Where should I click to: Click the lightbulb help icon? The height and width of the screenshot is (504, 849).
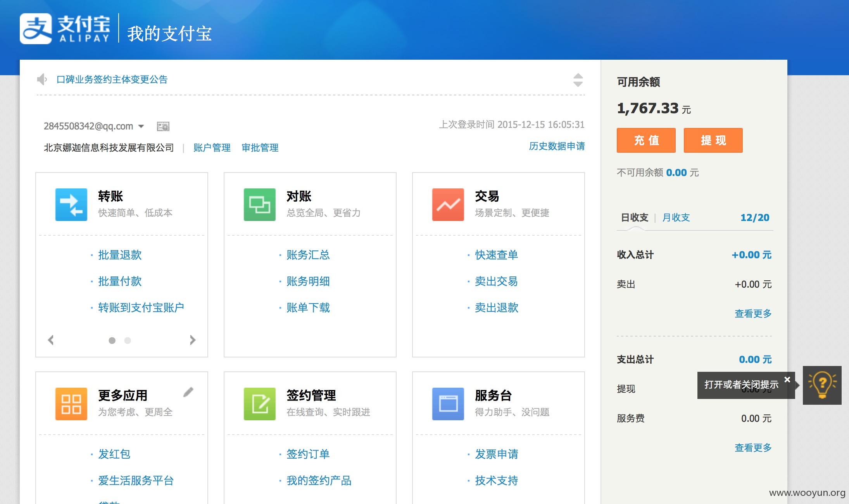(x=822, y=385)
